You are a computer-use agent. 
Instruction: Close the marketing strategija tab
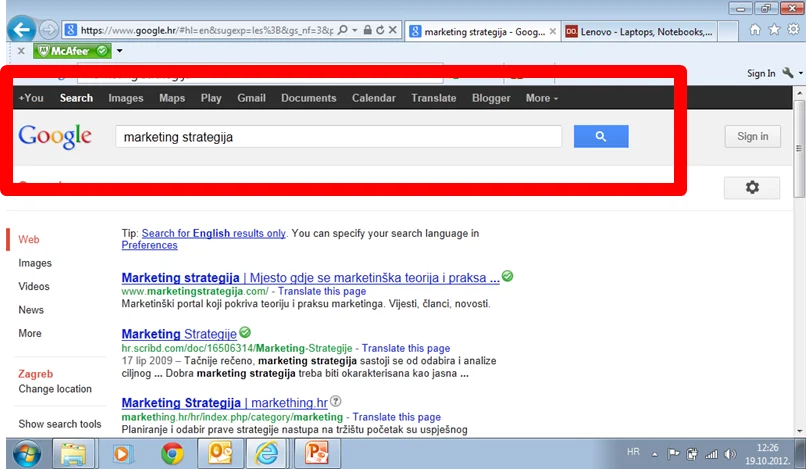(x=553, y=31)
